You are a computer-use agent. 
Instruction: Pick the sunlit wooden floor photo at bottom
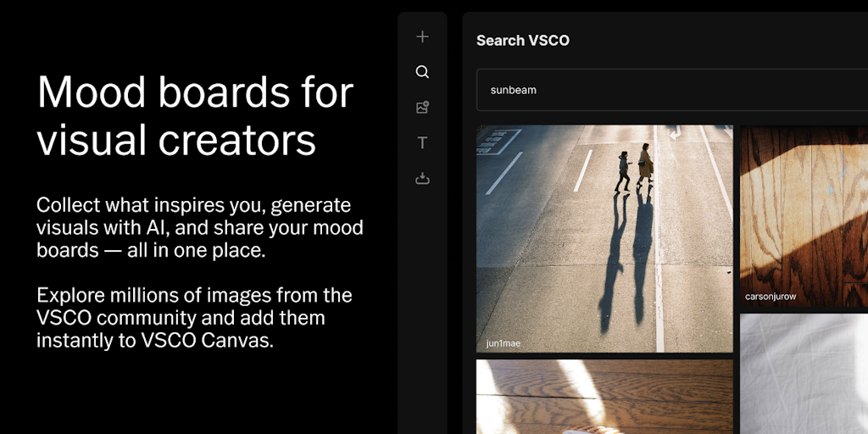(604, 397)
